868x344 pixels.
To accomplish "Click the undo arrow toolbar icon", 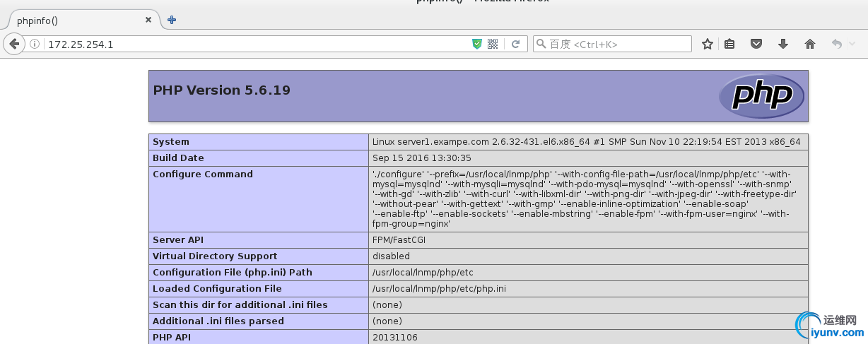I will (x=837, y=44).
